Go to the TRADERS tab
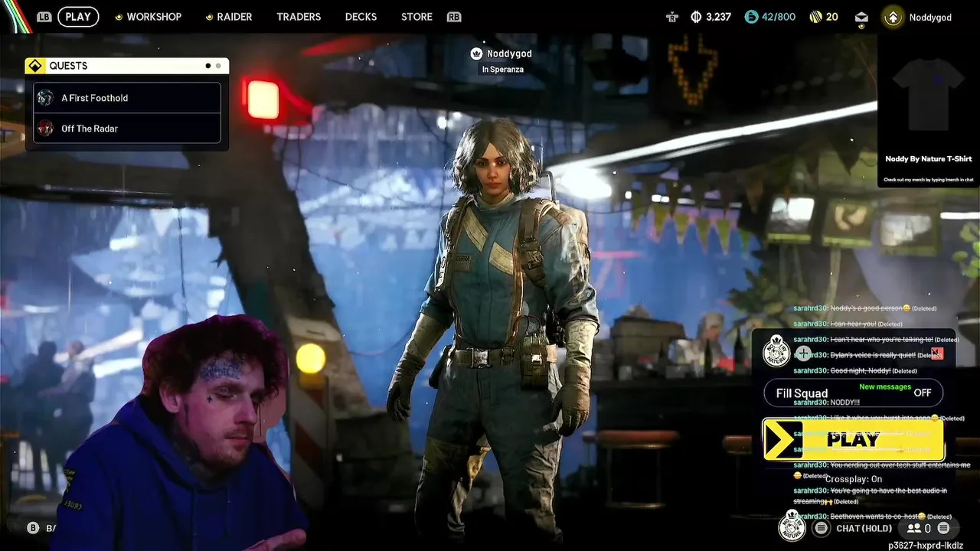The image size is (980, 551). pos(299,17)
